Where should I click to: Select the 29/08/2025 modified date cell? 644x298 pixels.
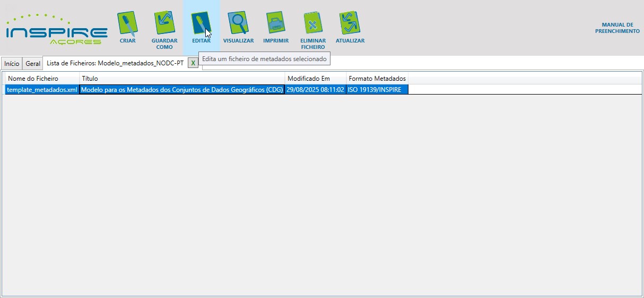(x=315, y=90)
